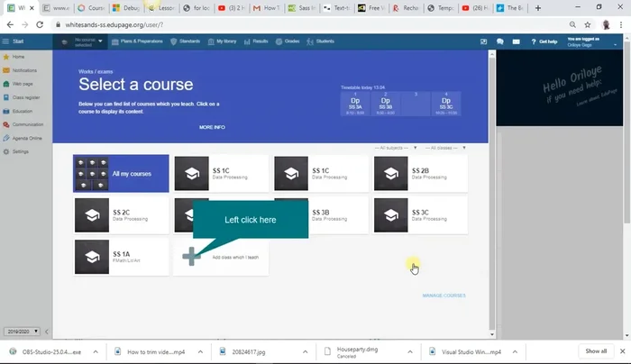Click the chat bubbles icon in header

coord(499,41)
